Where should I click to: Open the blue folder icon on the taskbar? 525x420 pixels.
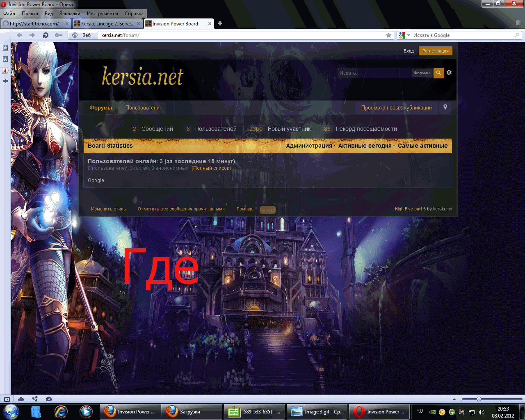point(36,411)
